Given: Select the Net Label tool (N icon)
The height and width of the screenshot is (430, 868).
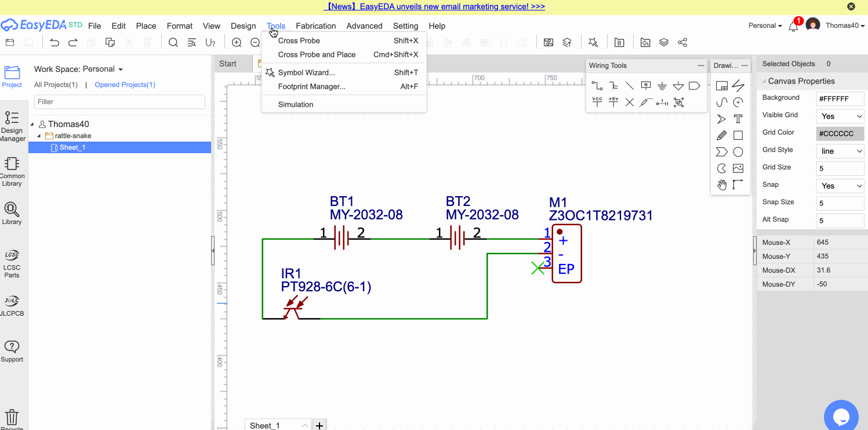Looking at the screenshot, I should pyautogui.click(x=645, y=86).
